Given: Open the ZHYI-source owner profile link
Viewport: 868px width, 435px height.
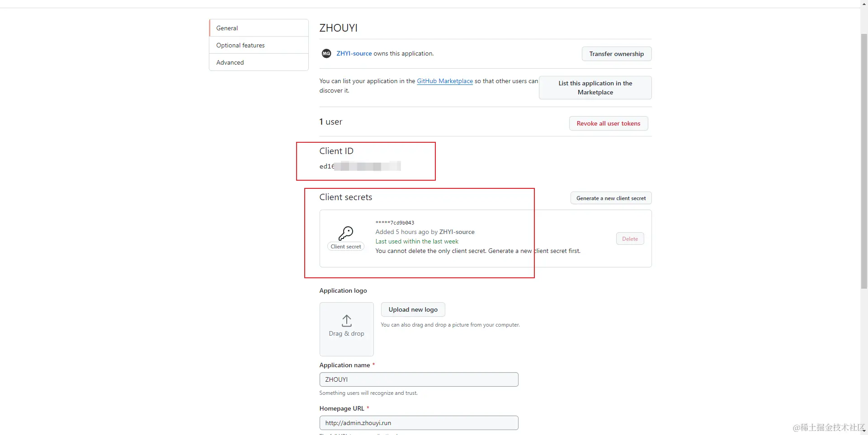Looking at the screenshot, I should click(354, 53).
